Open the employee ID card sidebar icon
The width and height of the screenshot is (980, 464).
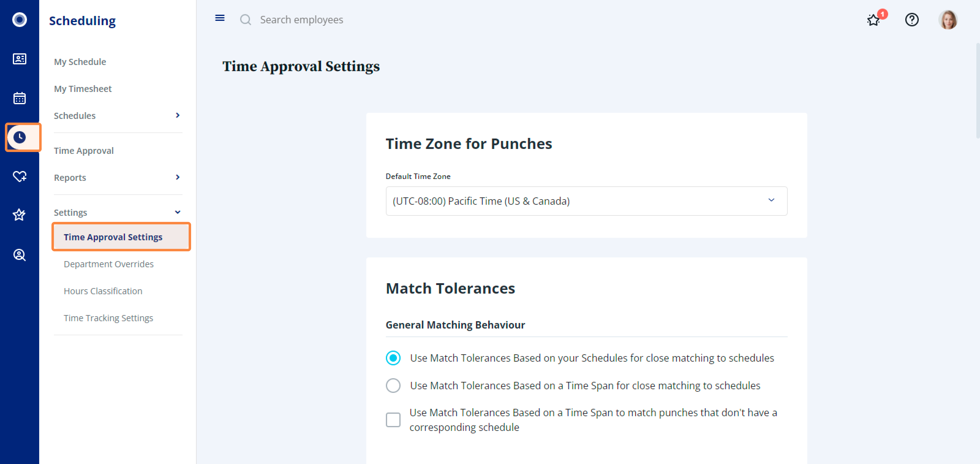19,59
